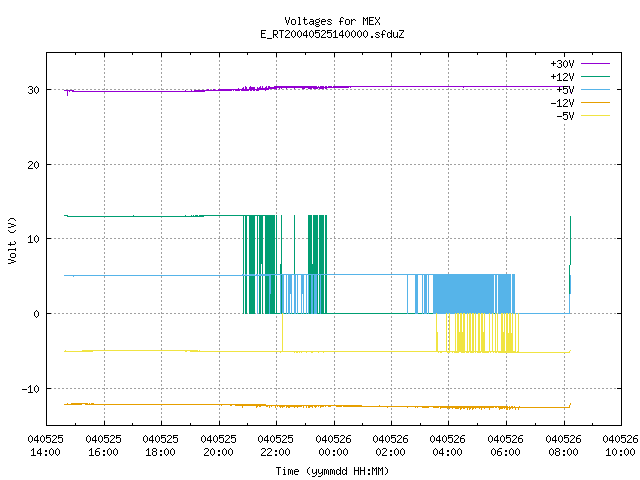The width and height of the screenshot is (640, 480).
Task: Click the +12V legend label
Action: click(562, 77)
